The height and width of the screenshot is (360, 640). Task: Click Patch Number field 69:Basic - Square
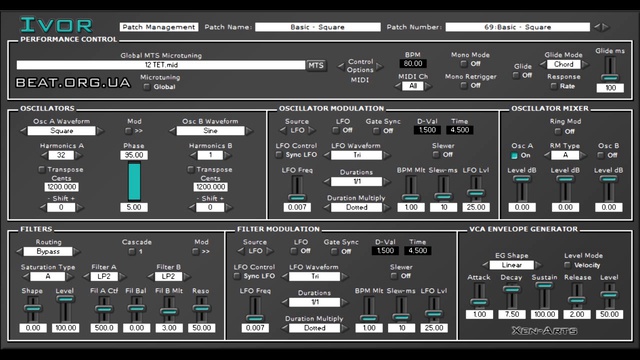point(518,27)
